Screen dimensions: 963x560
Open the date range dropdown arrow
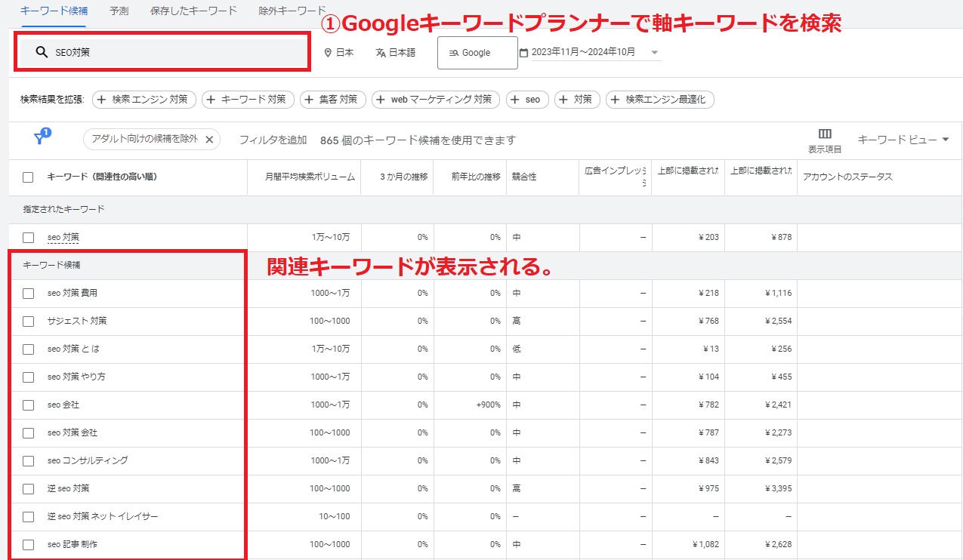point(654,53)
